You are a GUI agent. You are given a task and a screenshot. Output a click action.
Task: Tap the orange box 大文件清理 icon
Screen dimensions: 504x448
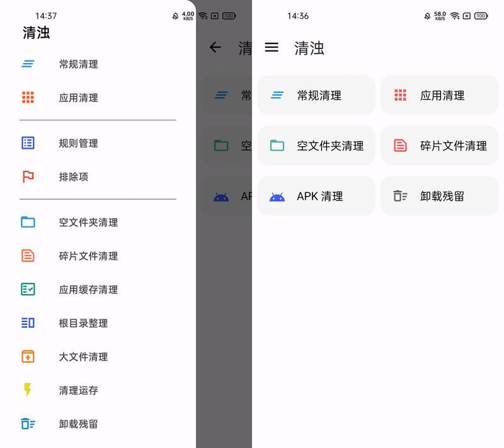click(28, 357)
